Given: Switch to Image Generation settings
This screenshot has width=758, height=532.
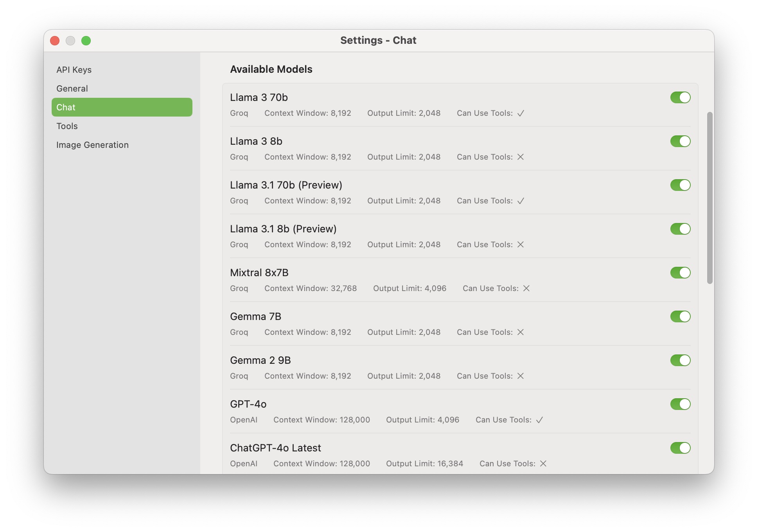Looking at the screenshot, I should coord(92,145).
